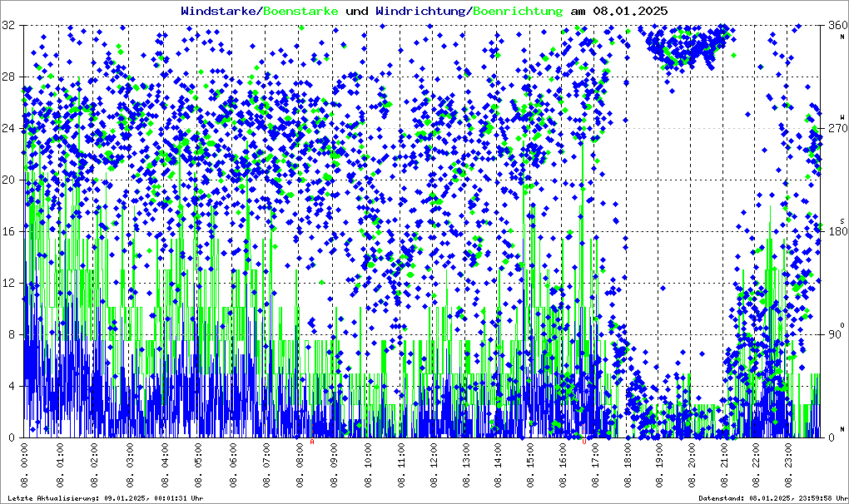Click the red "U" sunset marker
Viewport: 849px width, 504px height.
[x=583, y=442]
